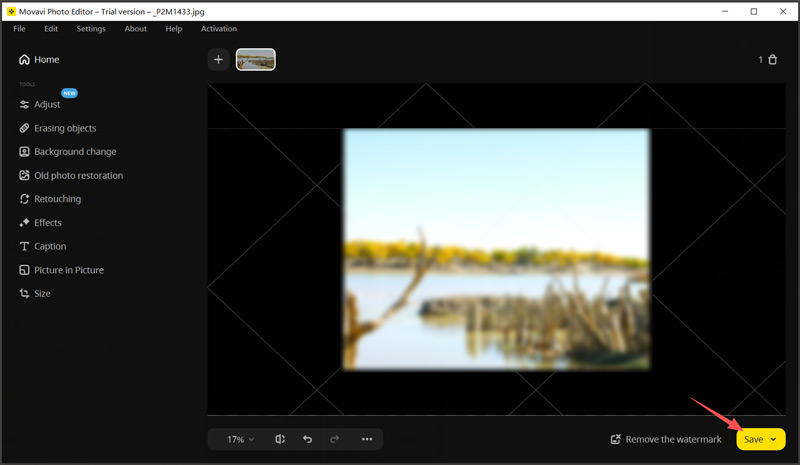Toggle the before/after compare view
Viewport: 800px width, 465px height.
click(280, 439)
